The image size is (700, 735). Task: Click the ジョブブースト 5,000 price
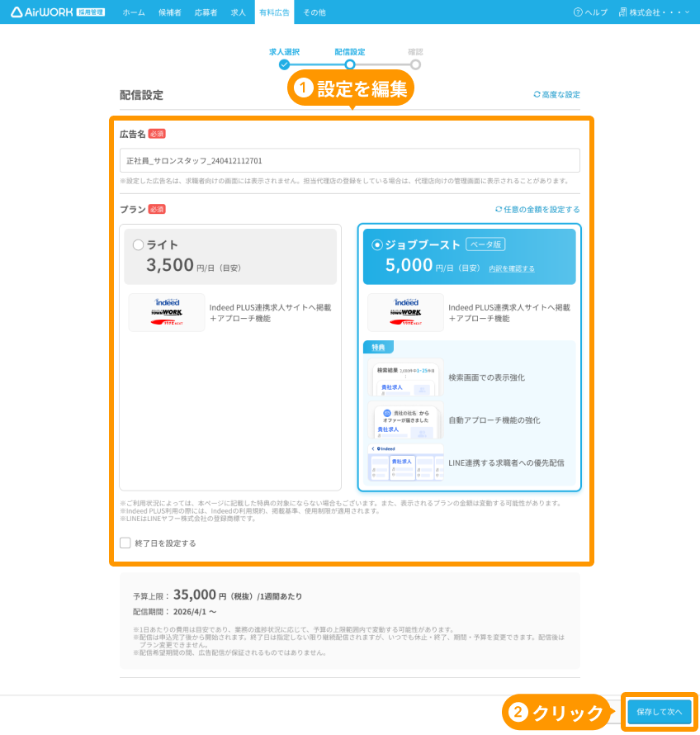409,265
